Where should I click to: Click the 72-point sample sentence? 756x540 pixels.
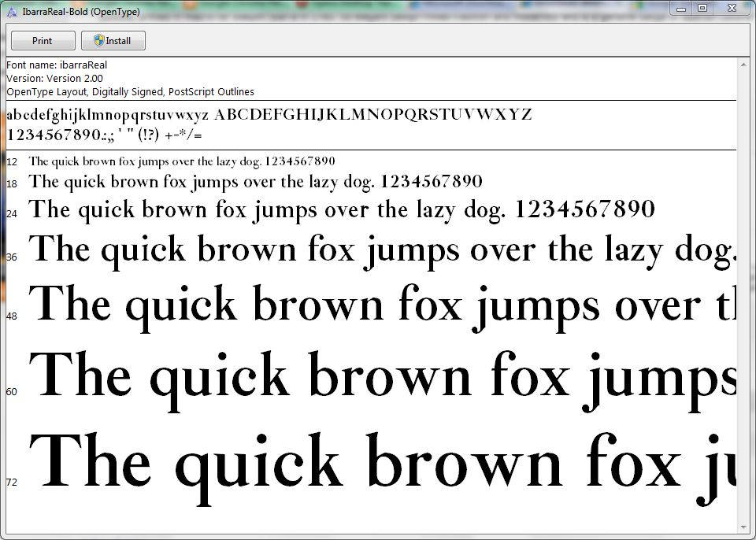point(383,468)
